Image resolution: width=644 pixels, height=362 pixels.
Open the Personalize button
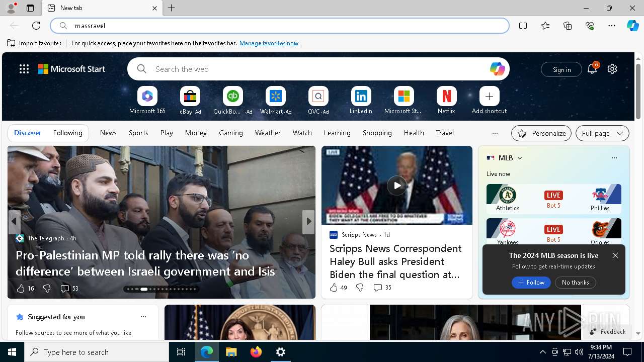click(541, 133)
